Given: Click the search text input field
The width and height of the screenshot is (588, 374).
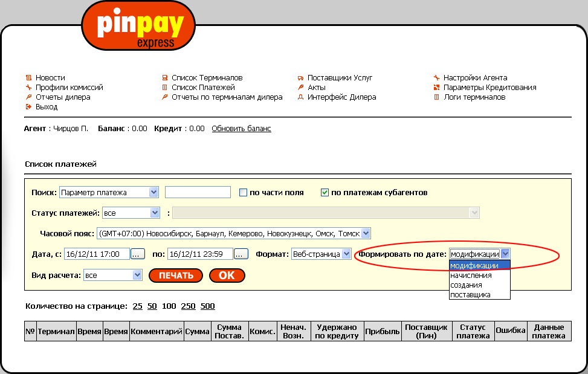Looking at the screenshot, I should [x=198, y=192].
